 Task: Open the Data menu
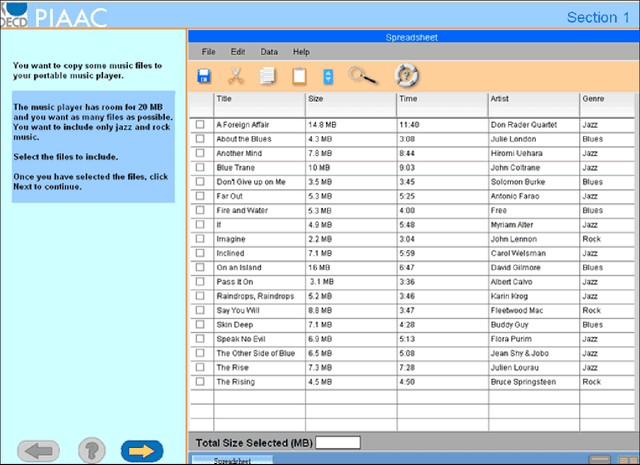[x=269, y=51]
